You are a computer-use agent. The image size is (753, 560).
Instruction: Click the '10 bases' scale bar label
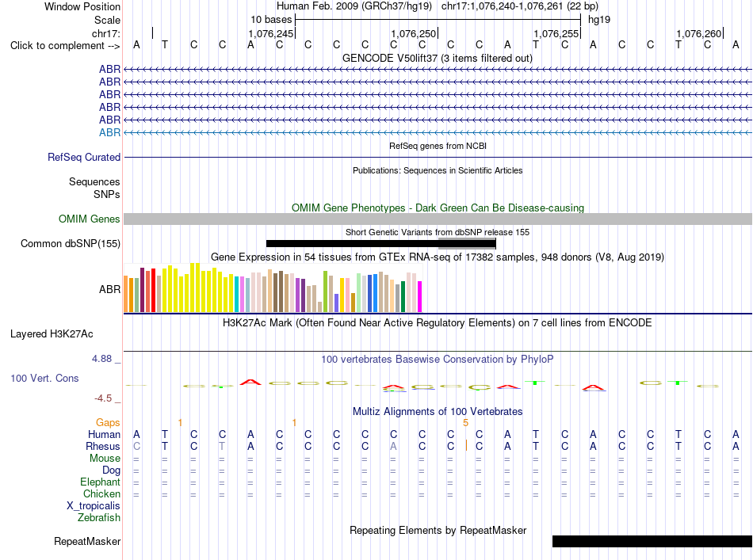271,20
